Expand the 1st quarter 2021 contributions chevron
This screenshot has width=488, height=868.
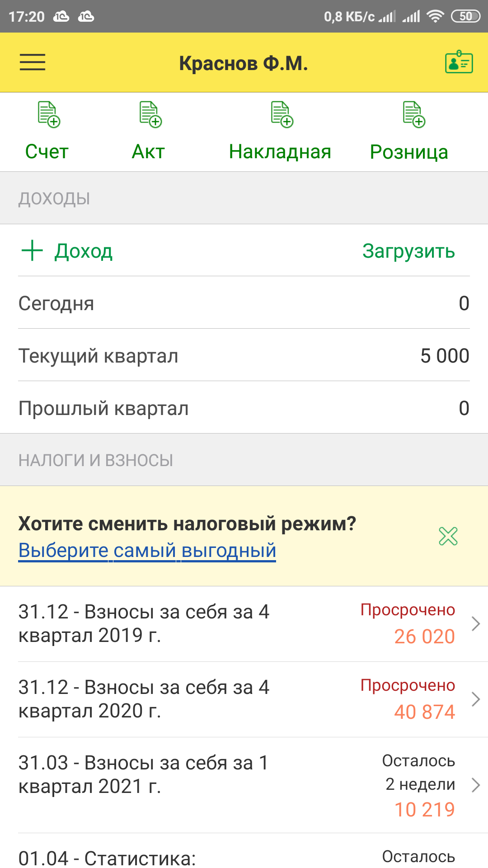pyautogui.click(x=475, y=785)
